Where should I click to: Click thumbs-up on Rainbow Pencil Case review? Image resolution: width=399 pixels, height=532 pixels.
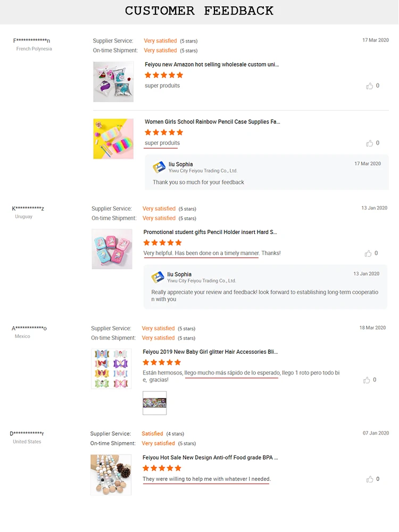pos(369,143)
